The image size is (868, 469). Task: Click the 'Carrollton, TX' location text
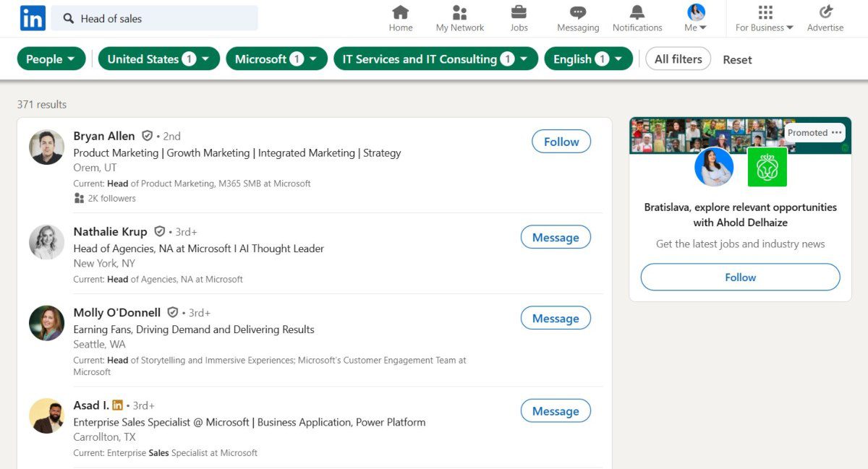(105, 437)
